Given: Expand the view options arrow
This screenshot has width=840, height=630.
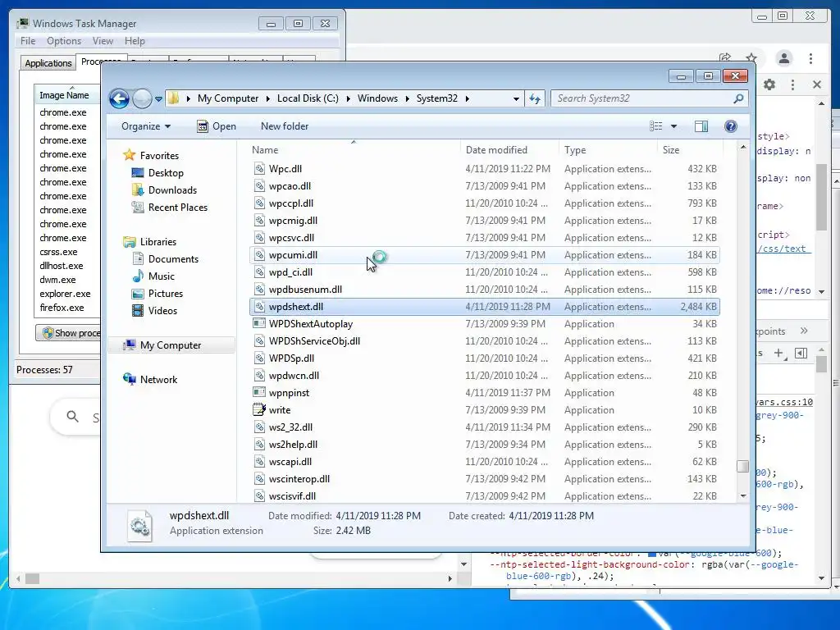Looking at the screenshot, I should coord(674,126).
